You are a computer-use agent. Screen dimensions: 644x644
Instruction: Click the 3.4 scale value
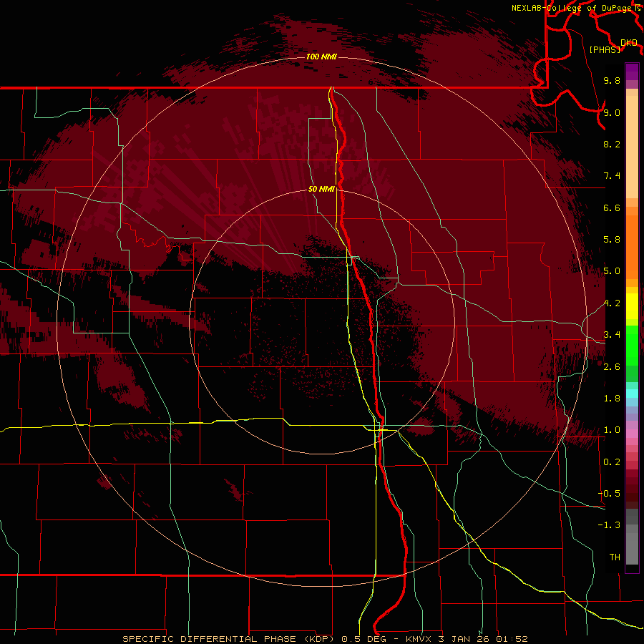[612, 335]
